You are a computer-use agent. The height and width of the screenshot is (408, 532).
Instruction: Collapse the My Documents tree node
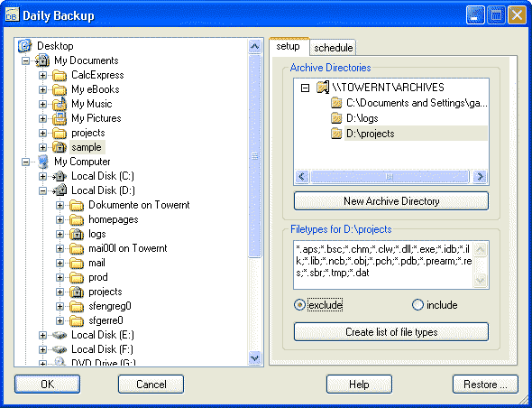[x=25, y=60]
